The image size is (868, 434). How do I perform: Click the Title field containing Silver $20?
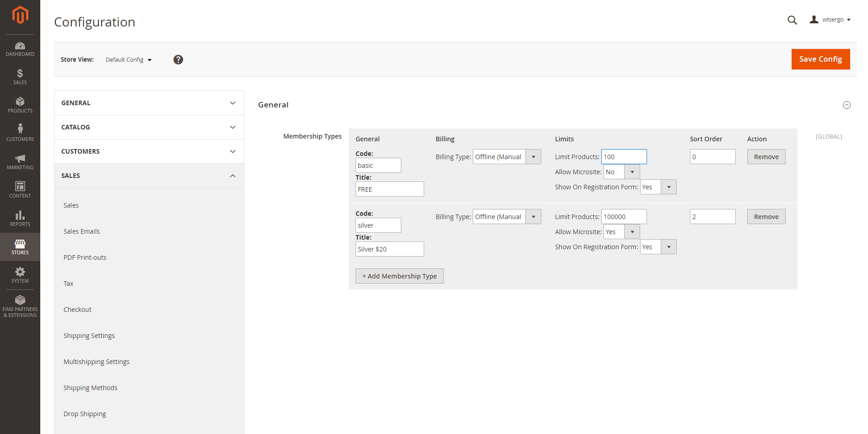pos(390,249)
